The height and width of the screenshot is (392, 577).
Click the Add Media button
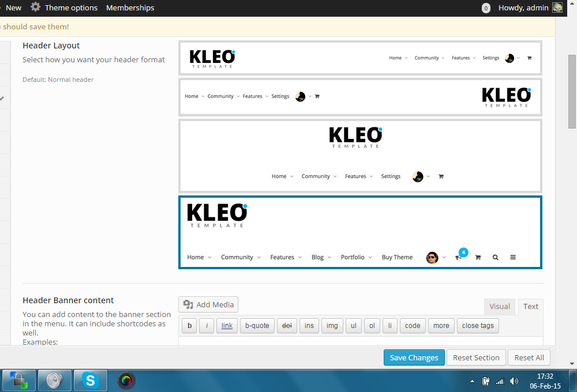tap(208, 304)
